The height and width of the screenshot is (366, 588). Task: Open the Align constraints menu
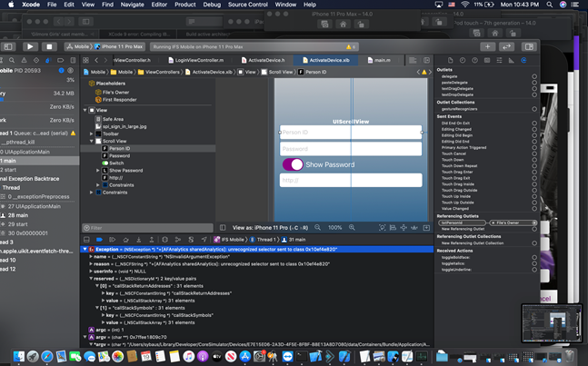click(393, 227)
